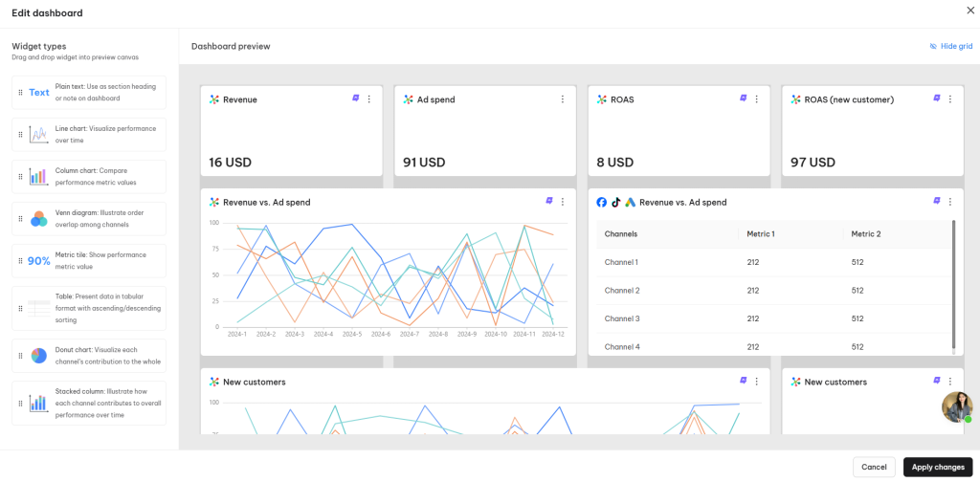
Task: Click the Text widget icon
Action: (x=38, y=93)
